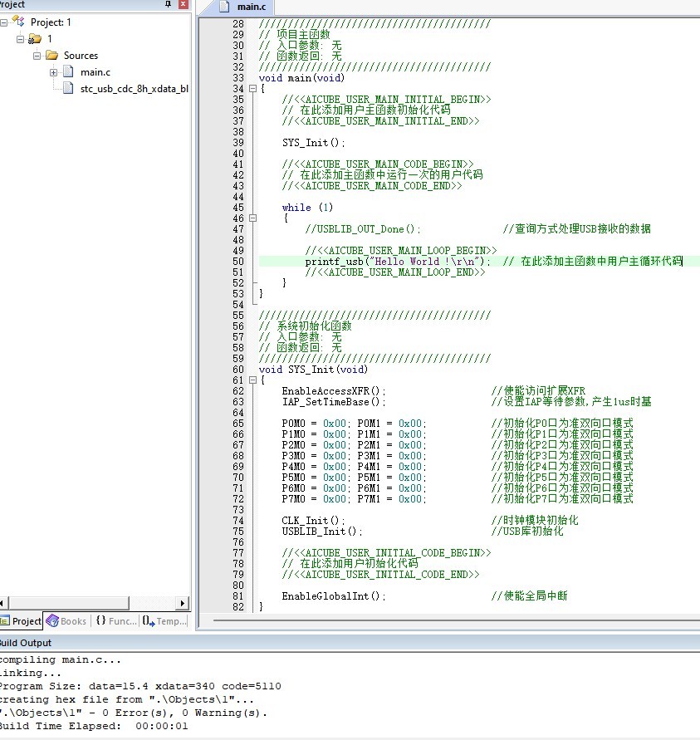This screenshot has height=740, width=700.
Task: Click the Sources group folder icon
Action: click(51, 55)
